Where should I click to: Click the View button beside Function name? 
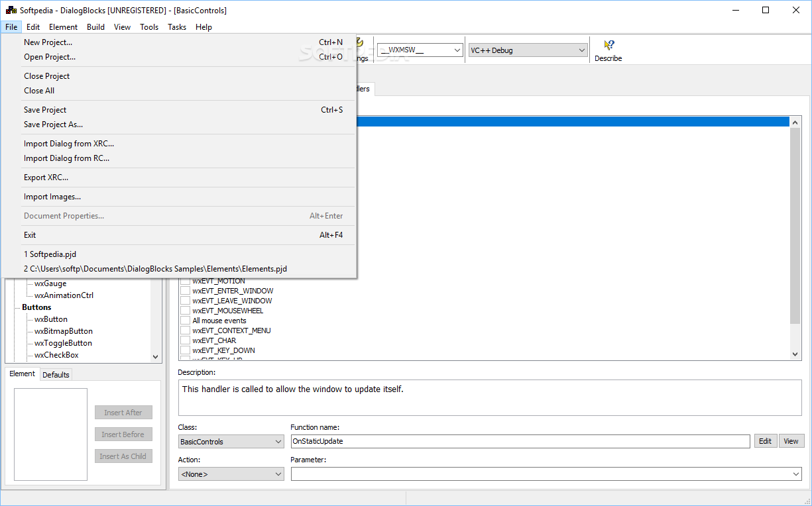(x=791, y=441)
